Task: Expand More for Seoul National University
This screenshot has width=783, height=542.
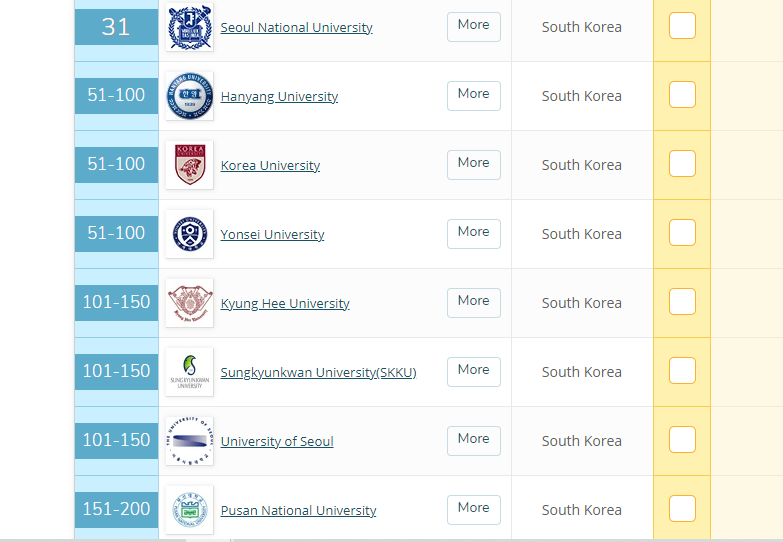Action: (473, 26)
